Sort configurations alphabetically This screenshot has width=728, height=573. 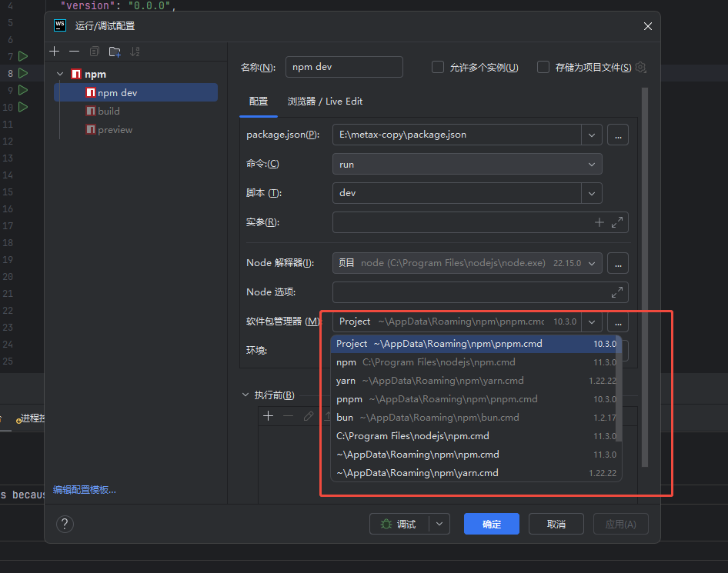[135, 52]
